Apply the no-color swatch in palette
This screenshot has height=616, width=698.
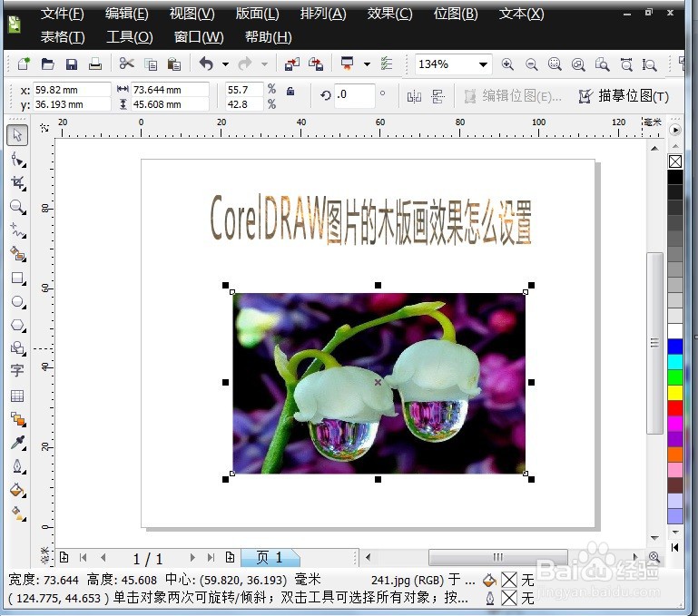675,161
